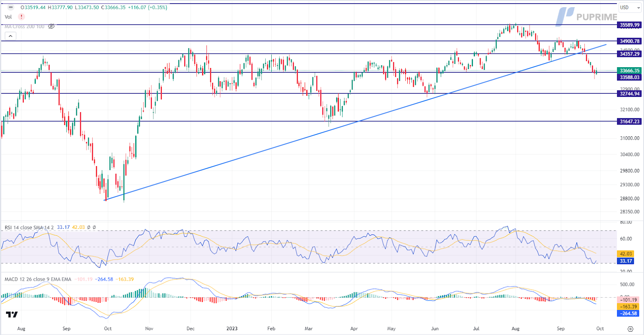Click the 30400.00 price axis tick
644x335 pixels.
tap(630, 154)
